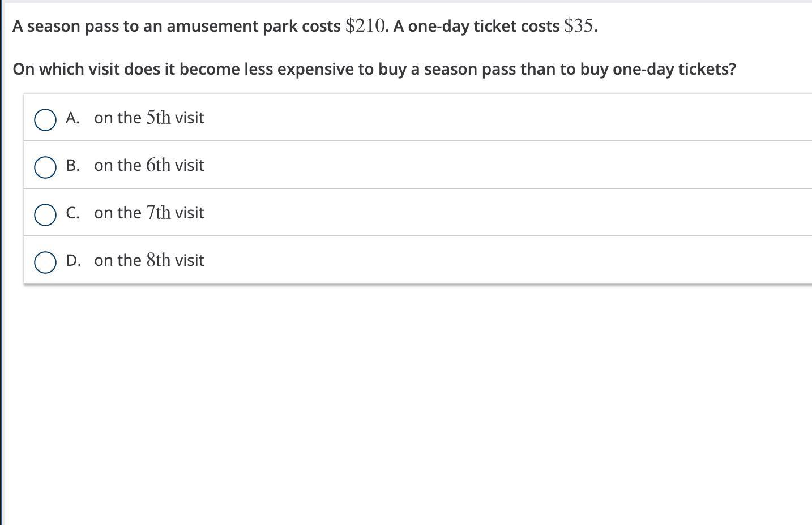Select radio button for option B
Image resolution: width=812 pixels, height=525 pixels.
point(45,167)
